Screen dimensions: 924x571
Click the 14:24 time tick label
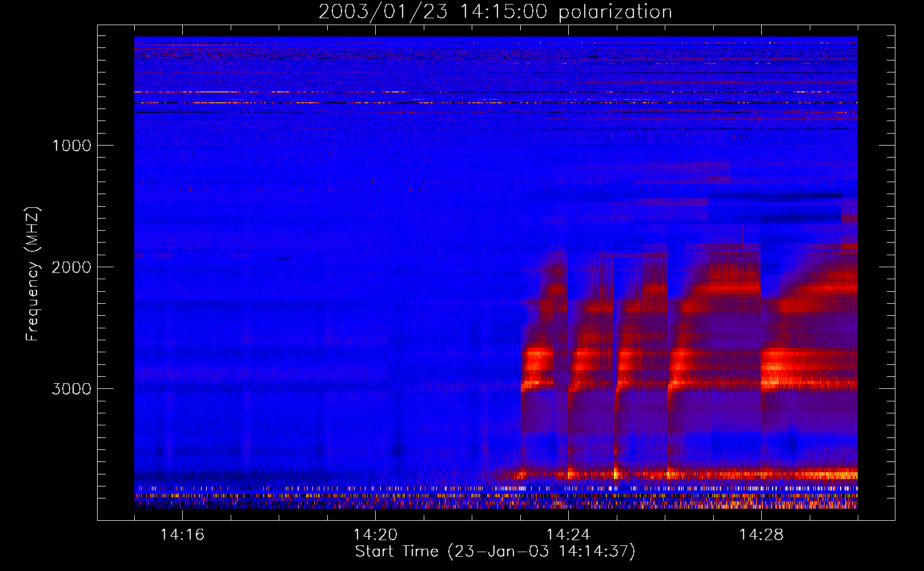coord(568,535)
